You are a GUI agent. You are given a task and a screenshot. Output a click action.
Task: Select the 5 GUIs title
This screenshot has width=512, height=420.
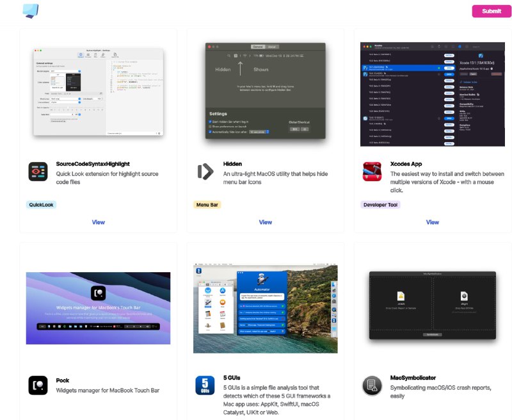click(232, 378)
